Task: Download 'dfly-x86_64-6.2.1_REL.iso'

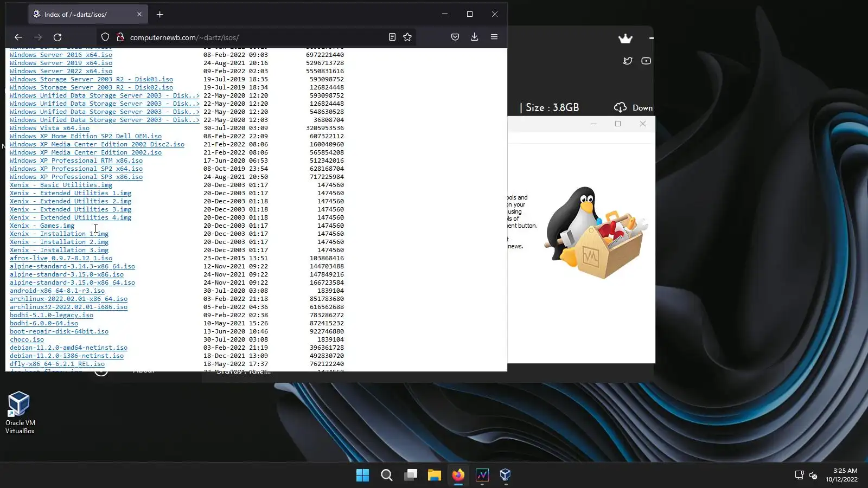Action: [57, 364]
